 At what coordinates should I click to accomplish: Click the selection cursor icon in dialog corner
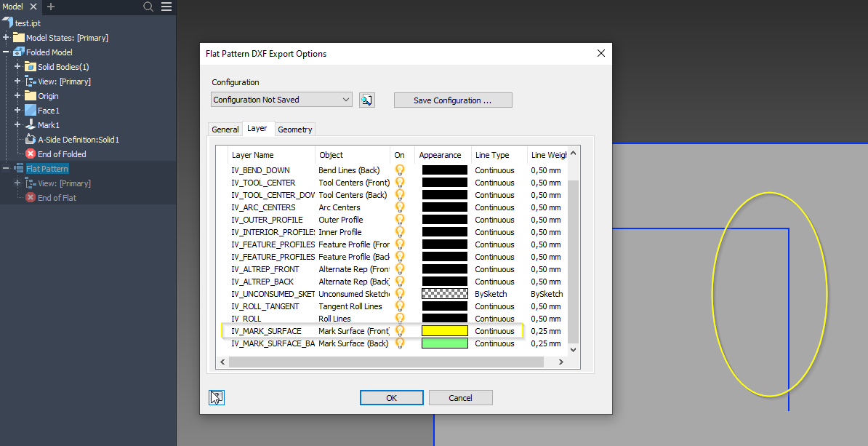point(216,397)
